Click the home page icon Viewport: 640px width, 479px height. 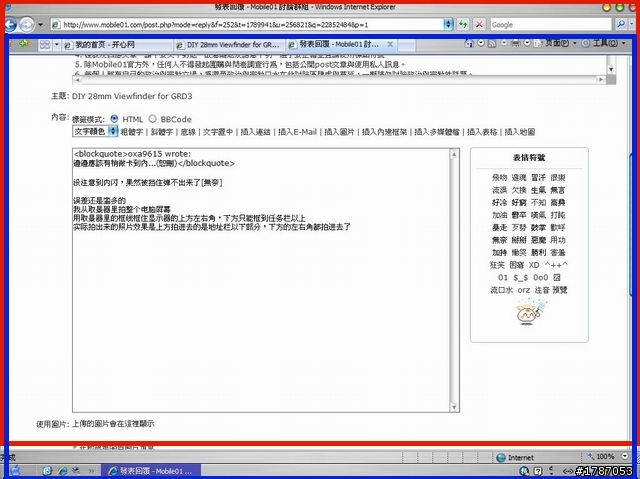click(469, 43)
